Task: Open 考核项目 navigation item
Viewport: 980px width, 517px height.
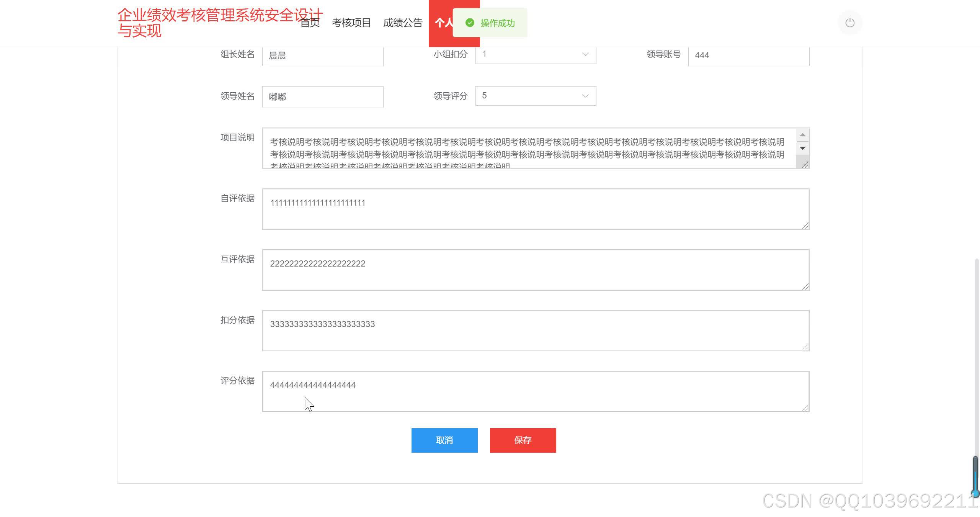Action: pyautogui.click(x=351, y=23)
